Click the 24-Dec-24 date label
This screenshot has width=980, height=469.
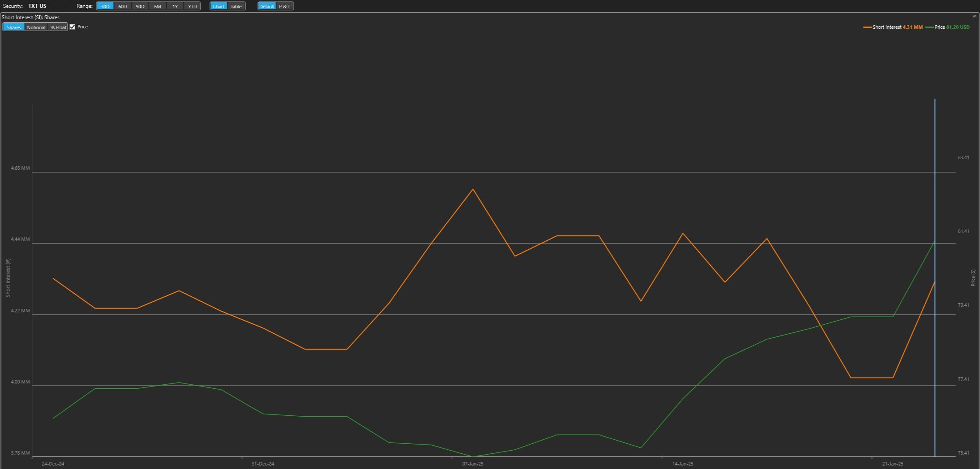click(x=53, y=464)
